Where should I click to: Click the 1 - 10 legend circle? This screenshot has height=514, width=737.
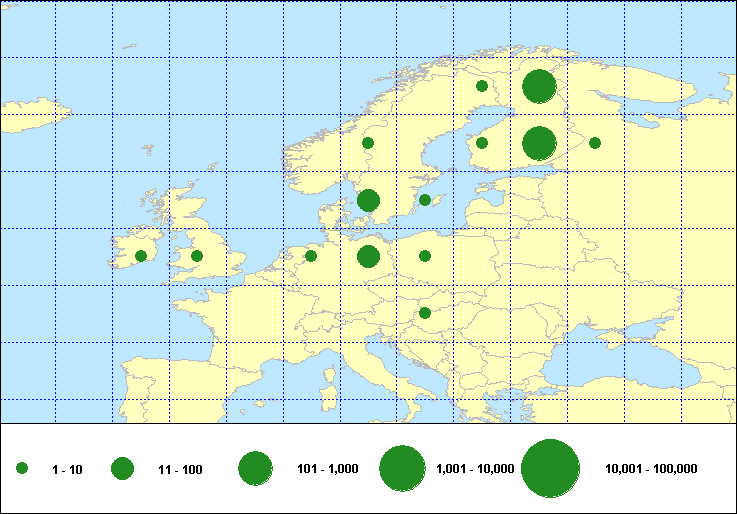(22, 468)
